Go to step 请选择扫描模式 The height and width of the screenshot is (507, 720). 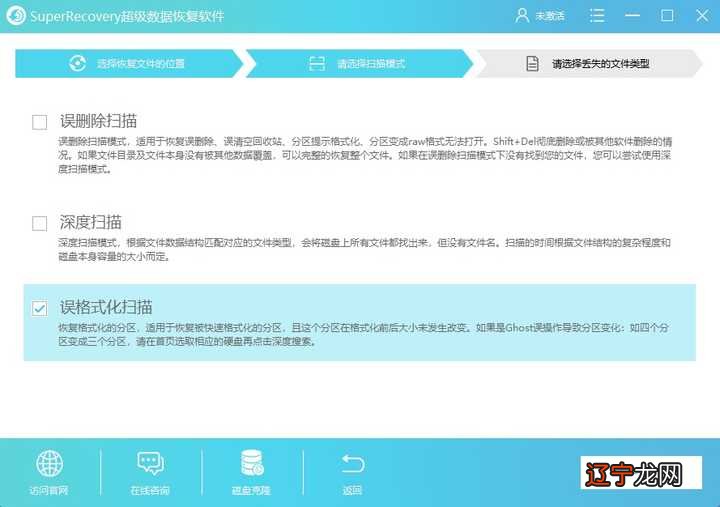pyautogui.click(x=359, y=63)
